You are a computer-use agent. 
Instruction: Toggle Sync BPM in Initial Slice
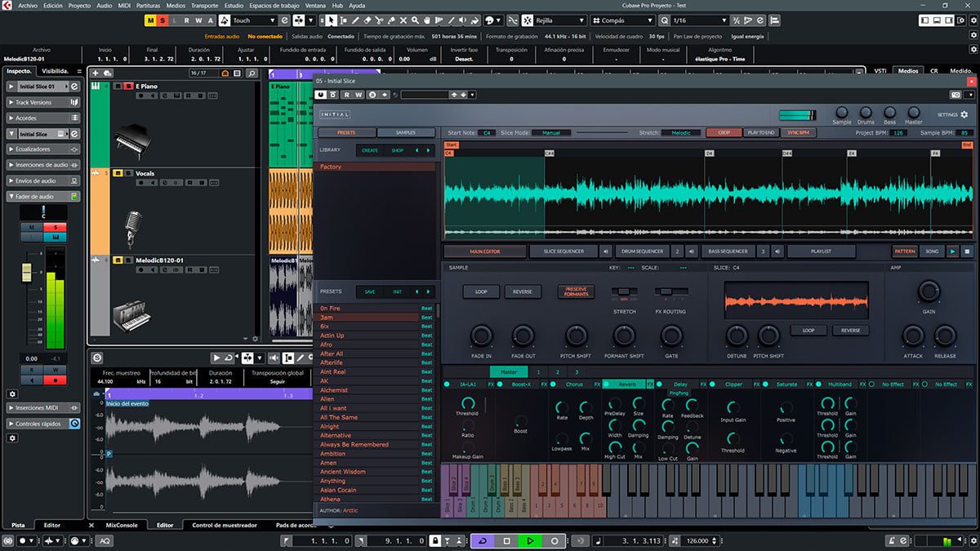pos(797,132)
